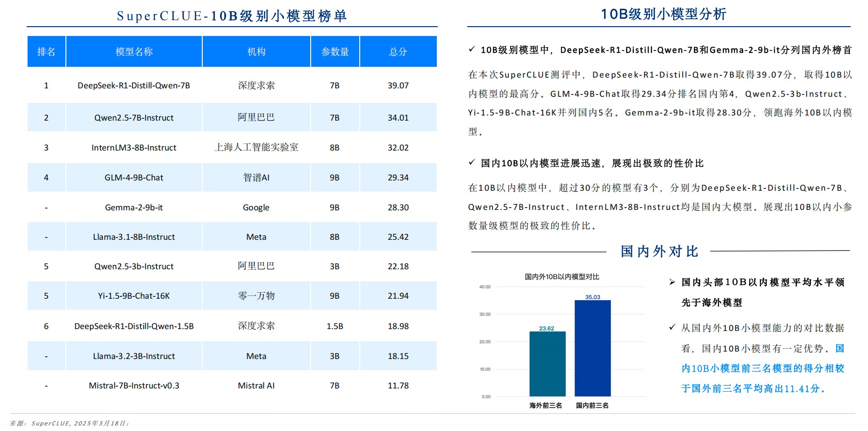Click the 排名 column header
This screenshot has height=431, width=868.
[46, 51]
